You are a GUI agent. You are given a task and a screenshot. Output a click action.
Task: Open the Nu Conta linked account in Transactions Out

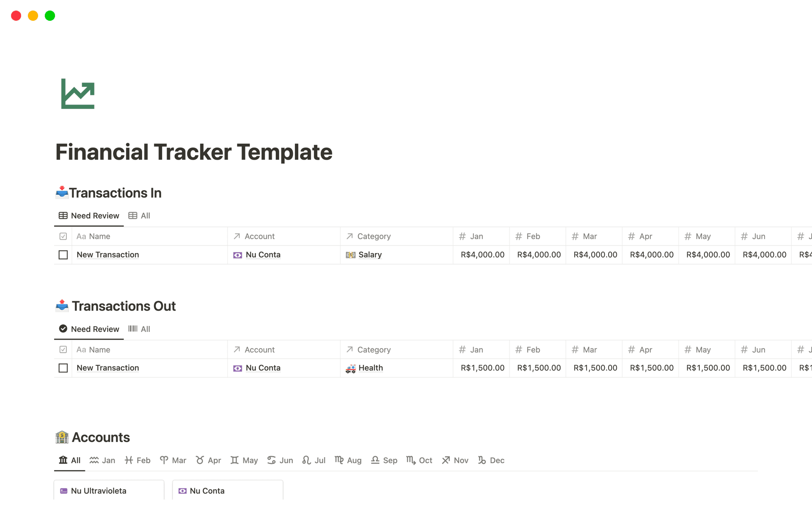(263, 368)
